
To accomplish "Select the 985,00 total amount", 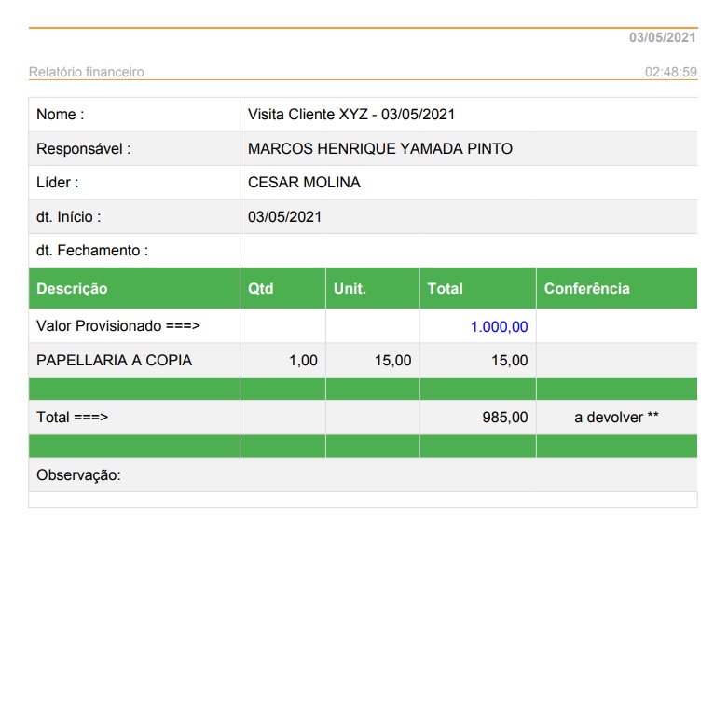I will click(x=504, y=418).
